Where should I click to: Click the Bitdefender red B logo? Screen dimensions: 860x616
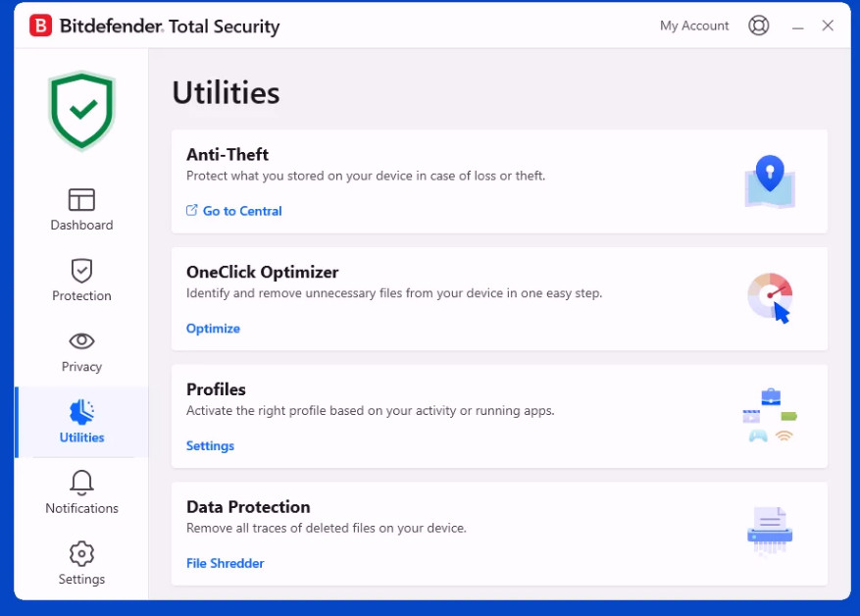pos(40,26)
